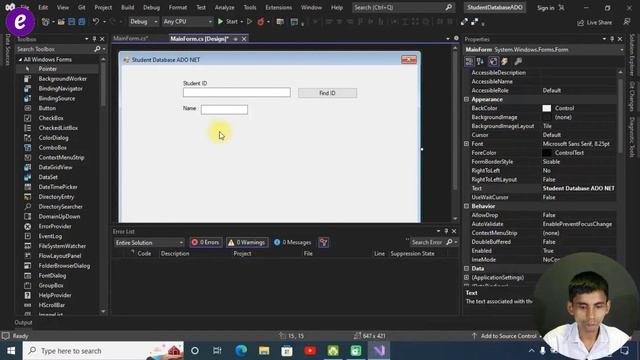The width and height of the screenshot is (640, 360).
Task: Open the Edit menu
Action: (x=43, y=7)
